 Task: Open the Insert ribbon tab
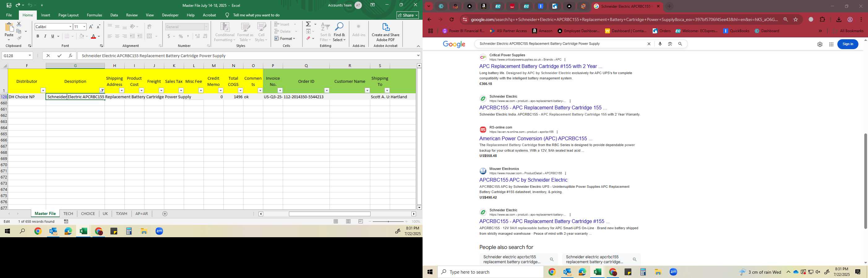45,15
